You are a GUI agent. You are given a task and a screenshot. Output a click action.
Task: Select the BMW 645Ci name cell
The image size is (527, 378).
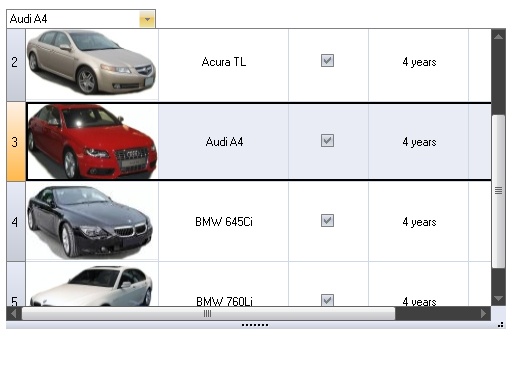[x=224, y=222]
